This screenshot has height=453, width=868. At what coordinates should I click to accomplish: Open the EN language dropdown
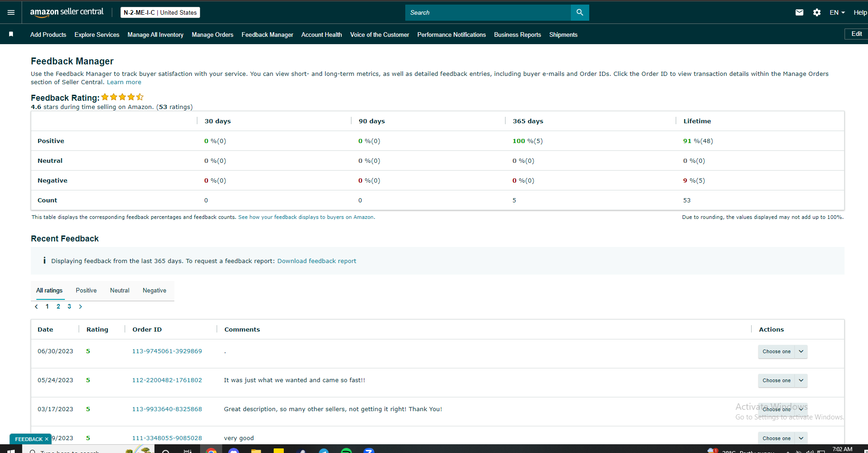pyautogui.click(x=837, y=12)
